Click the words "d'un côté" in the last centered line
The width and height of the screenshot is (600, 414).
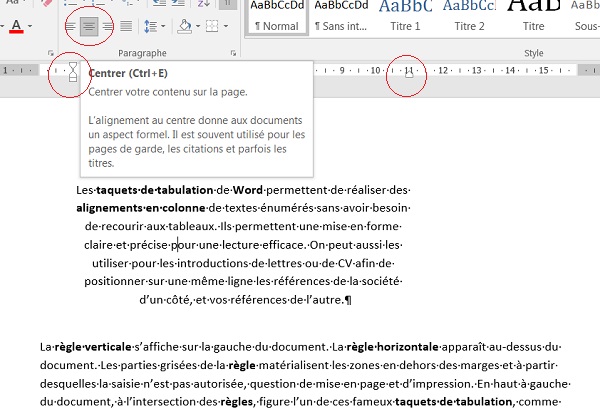[x=165, y=300]
